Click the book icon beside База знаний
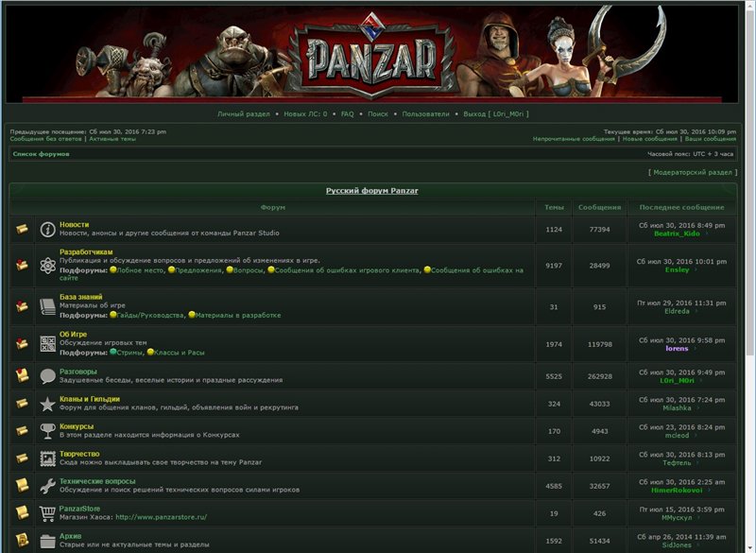 tap(48, 306)
